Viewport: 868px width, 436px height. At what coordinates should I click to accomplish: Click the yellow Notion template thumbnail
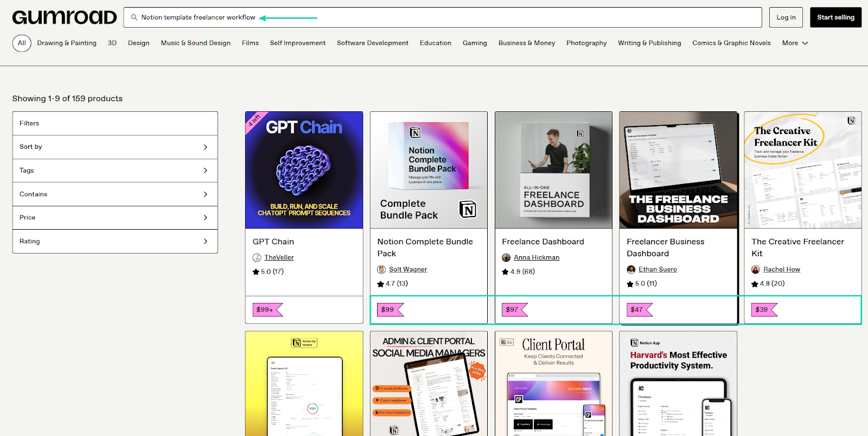coord(304,383)
